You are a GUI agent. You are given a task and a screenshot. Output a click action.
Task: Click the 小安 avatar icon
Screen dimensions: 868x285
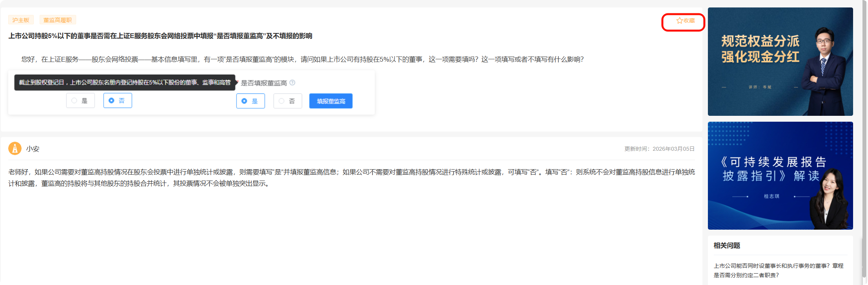pyautogui.click(x=15, y=149)
